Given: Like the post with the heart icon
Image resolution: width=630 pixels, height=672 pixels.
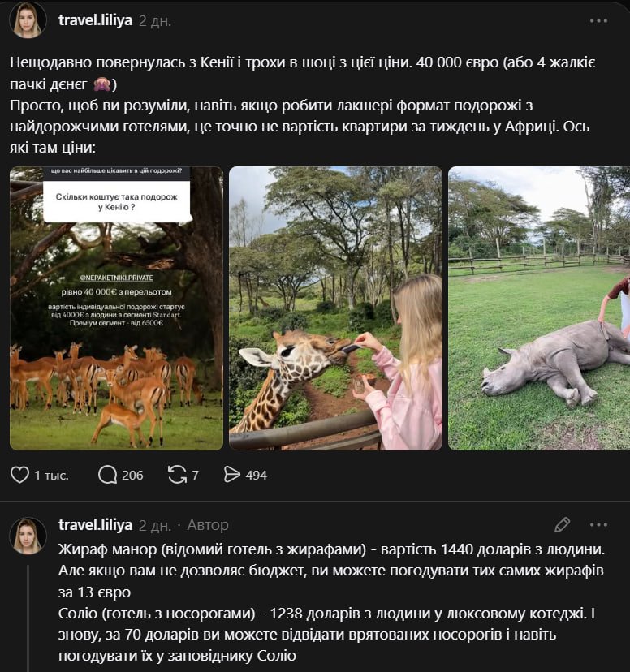Looking at the screenshot, I should [x=19, y=475].
